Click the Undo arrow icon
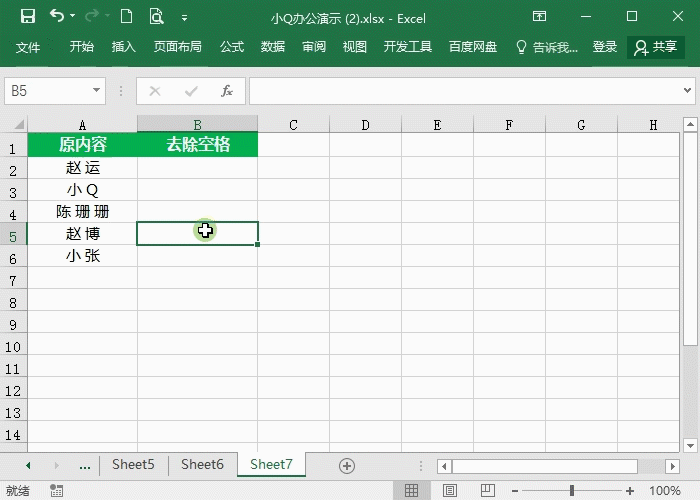This screenshot has height=500, width=700. [x=56, y=16]
